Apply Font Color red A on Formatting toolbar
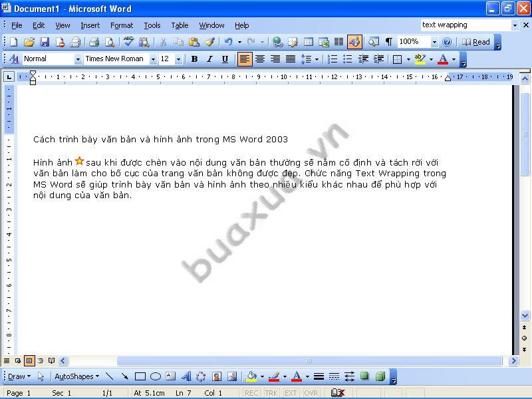Viewport: 532px width, 399px height. [443, 59]
